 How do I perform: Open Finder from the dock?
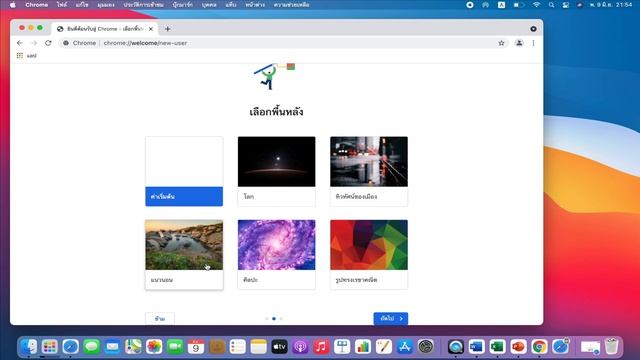tap(29, 347)
